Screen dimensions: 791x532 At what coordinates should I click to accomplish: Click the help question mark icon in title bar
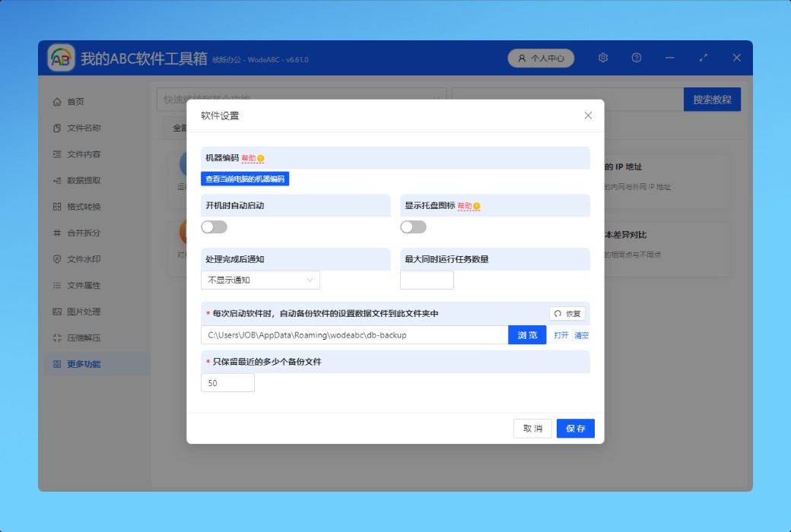coord(637,58)
